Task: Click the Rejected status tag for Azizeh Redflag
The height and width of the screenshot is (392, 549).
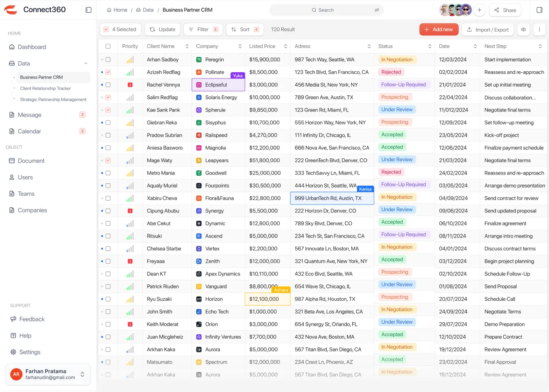Action: click(391, 72)
